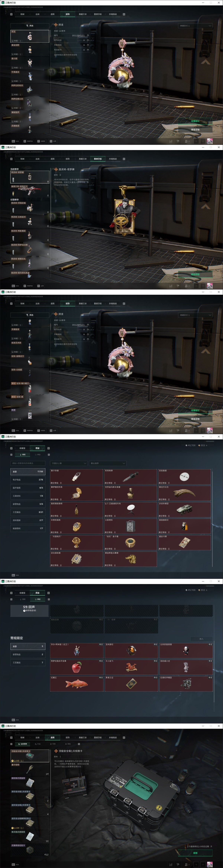Click the green 使用 button
Viewport: 223px width, 868px height.
pos(195,853)
